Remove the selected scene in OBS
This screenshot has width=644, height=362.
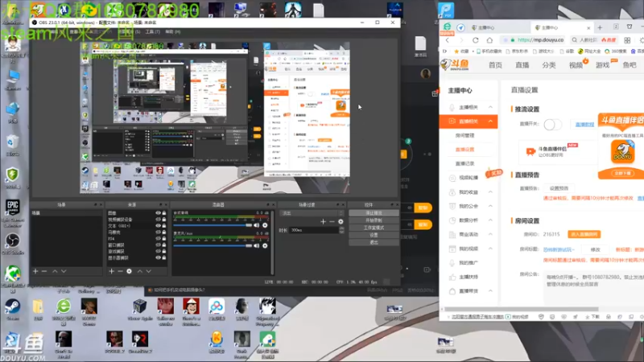pos(44,271)
